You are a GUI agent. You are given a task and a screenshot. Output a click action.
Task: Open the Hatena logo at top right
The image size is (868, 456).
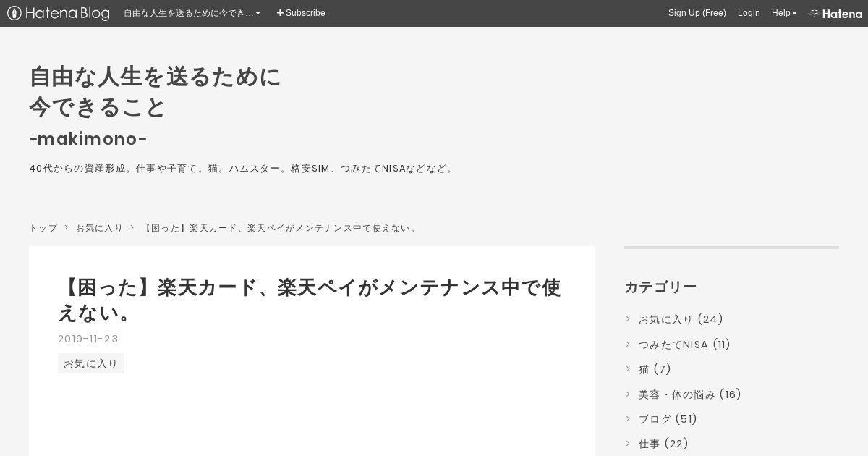(x=835, y=13)
